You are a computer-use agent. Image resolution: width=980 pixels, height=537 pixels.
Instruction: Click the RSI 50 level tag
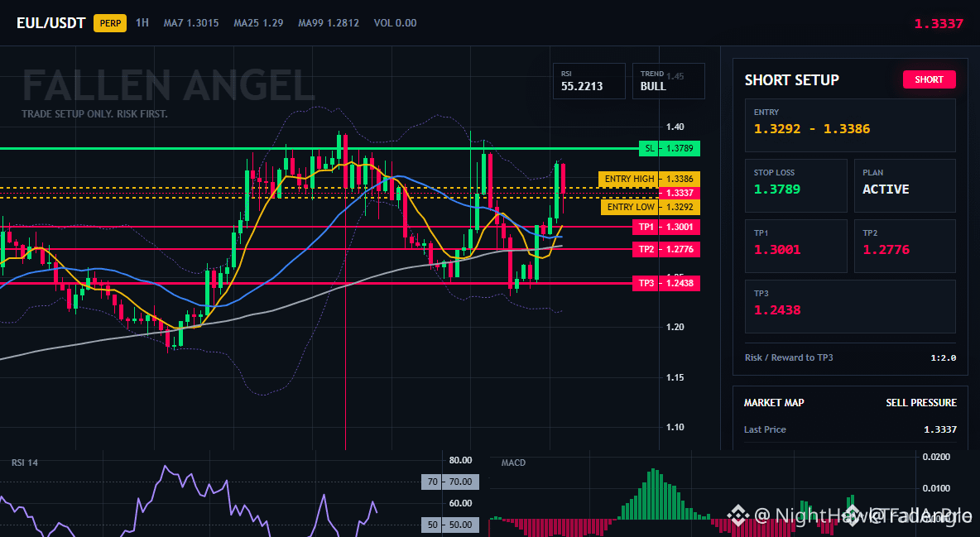[x=450, y=525]
